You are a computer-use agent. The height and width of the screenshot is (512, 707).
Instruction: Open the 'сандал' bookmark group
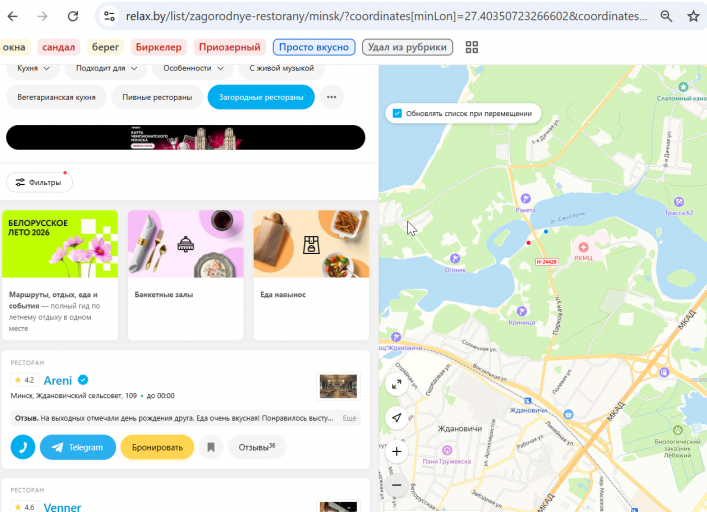(59, 47)
